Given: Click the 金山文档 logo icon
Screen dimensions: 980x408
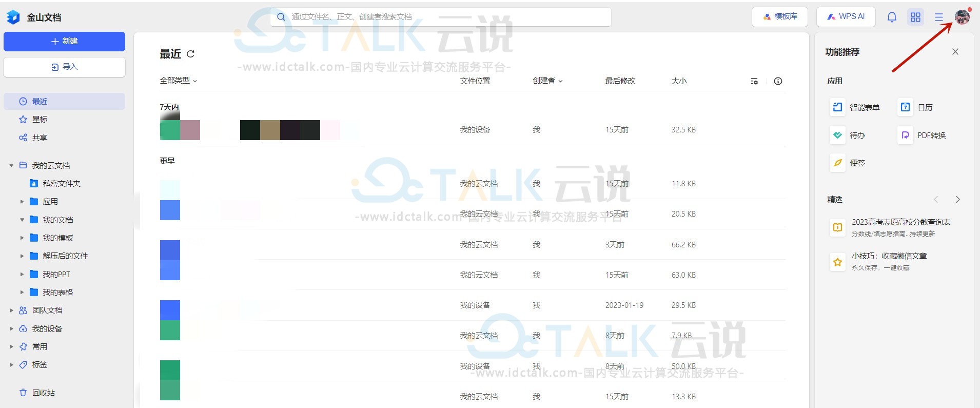Looking at the screenshot, I should coord(13,17).
